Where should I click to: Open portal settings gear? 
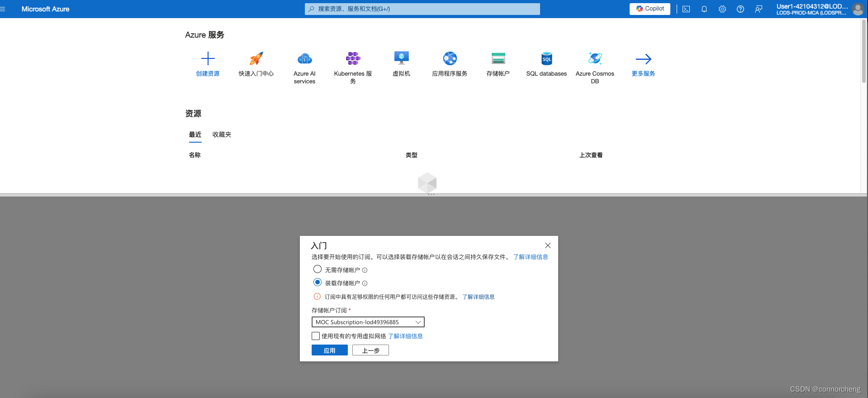[x=722, y=9]
